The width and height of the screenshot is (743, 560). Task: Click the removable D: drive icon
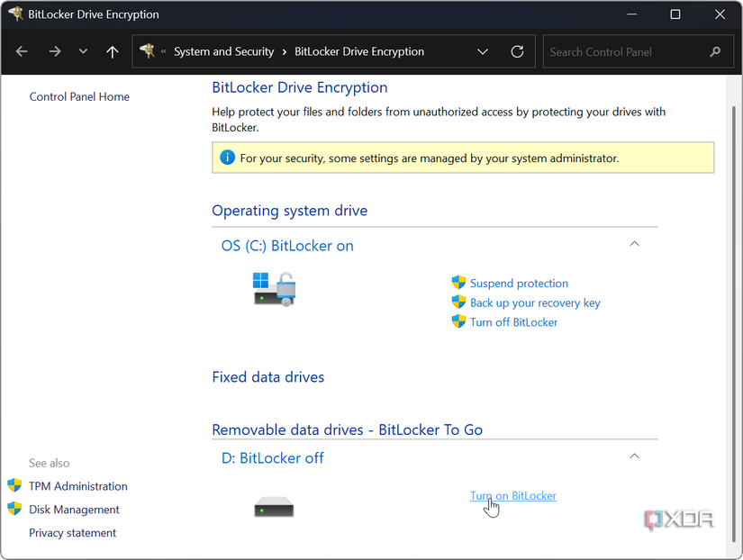(274, 506)
